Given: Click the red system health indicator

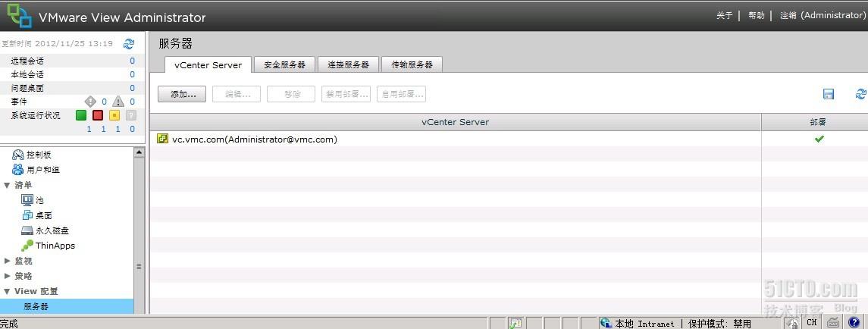Looking at the screenshot, I should coord(98,115).
